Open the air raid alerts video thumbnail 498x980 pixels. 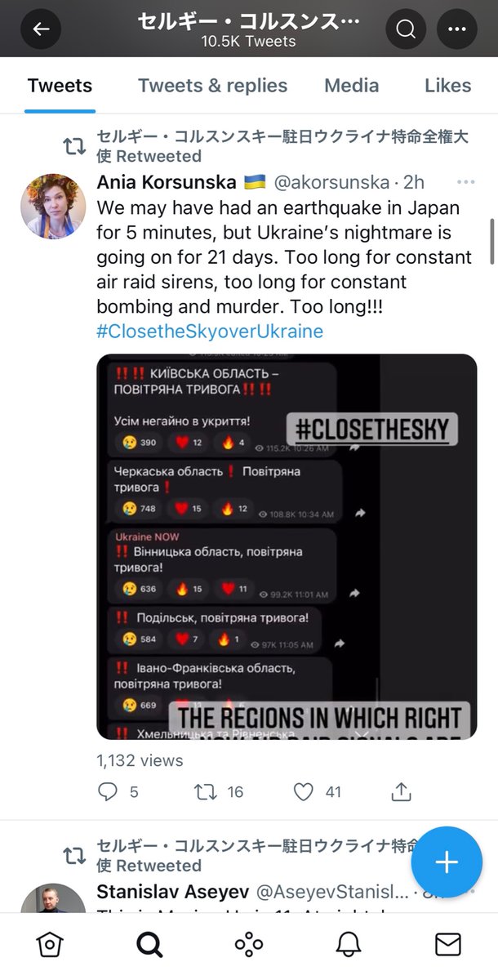point(287,546)
